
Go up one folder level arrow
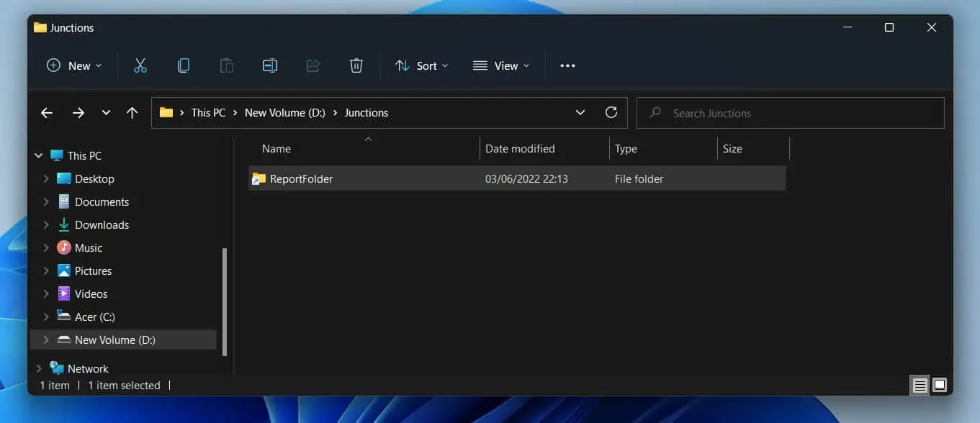point(132,113)
